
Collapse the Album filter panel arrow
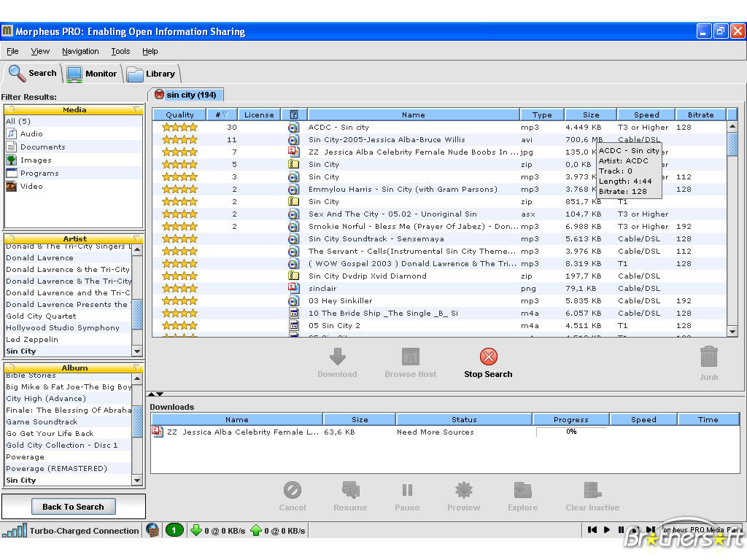point(136,367)
